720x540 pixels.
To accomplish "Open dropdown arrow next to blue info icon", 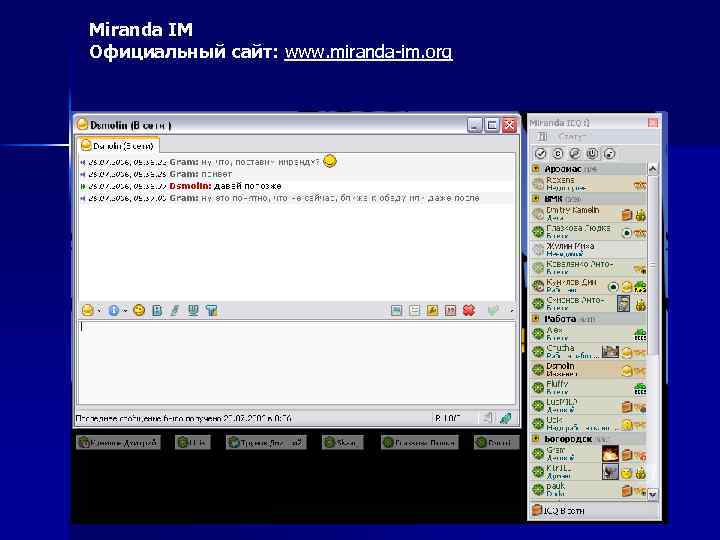I will click(x=125, y=311).
